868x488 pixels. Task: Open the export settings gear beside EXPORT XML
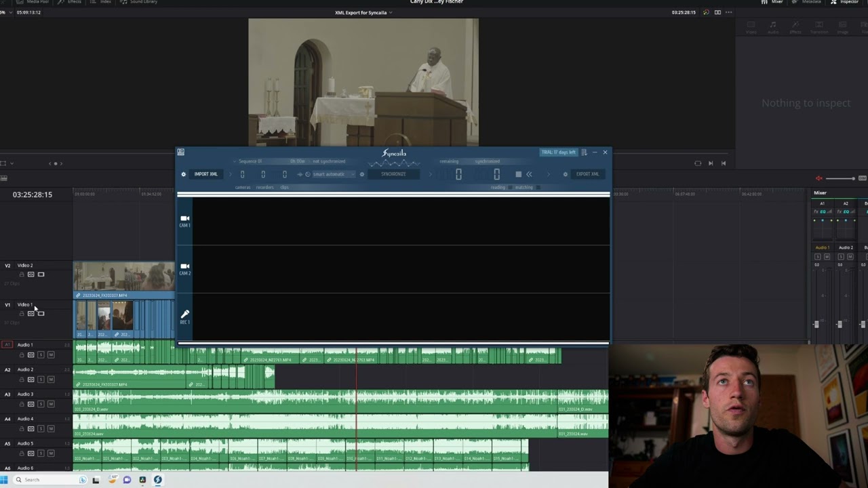point(566,174)
